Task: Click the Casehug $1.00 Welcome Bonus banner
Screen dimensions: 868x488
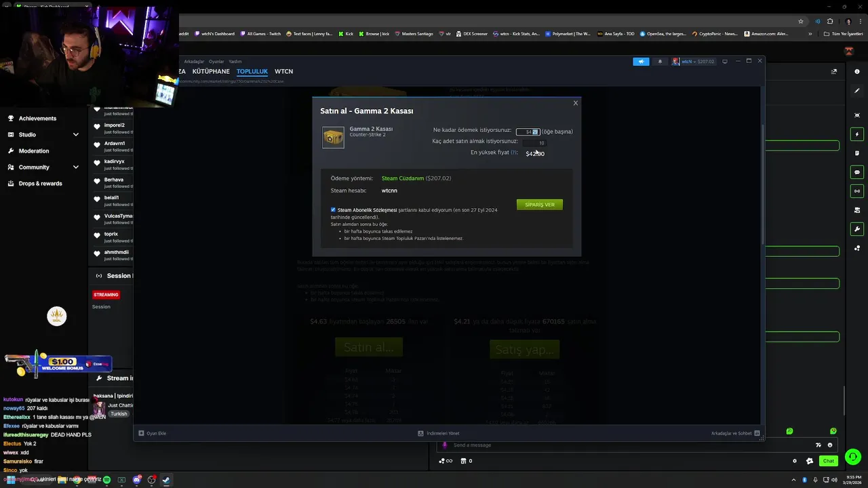Action: (x=58, y=364)
